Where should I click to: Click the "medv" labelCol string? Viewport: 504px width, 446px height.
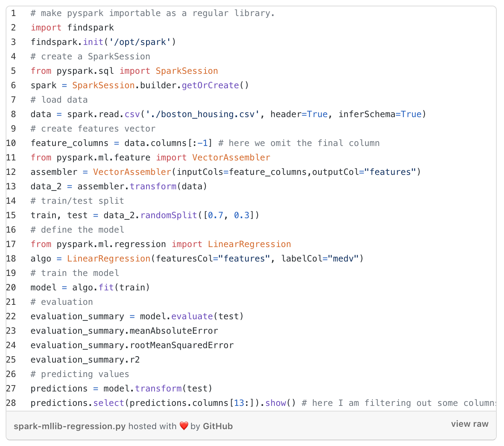pos(343,259)
